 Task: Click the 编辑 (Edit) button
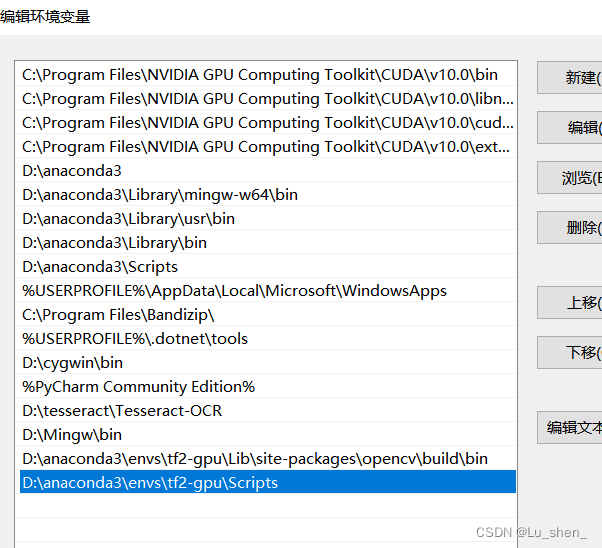[569, 127]
